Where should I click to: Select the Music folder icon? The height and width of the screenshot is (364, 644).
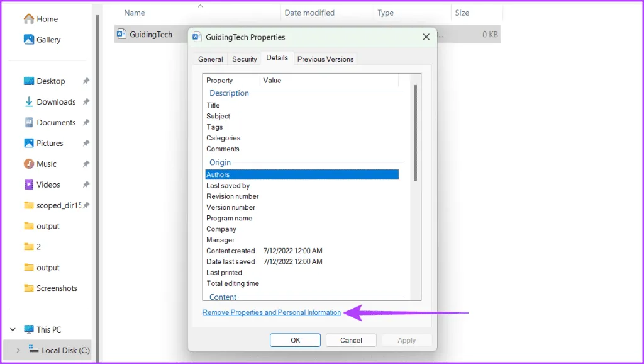point(29,164)
